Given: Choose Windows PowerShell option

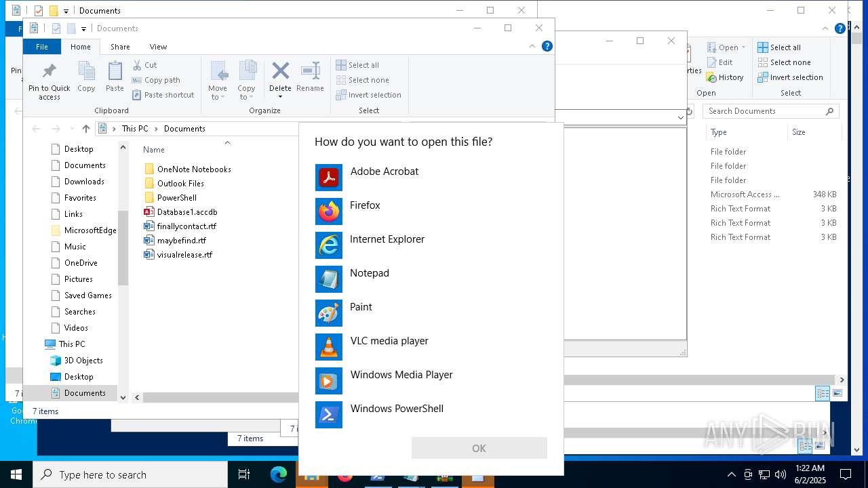Looking at the screenshot, I should [x=431, y=415].
